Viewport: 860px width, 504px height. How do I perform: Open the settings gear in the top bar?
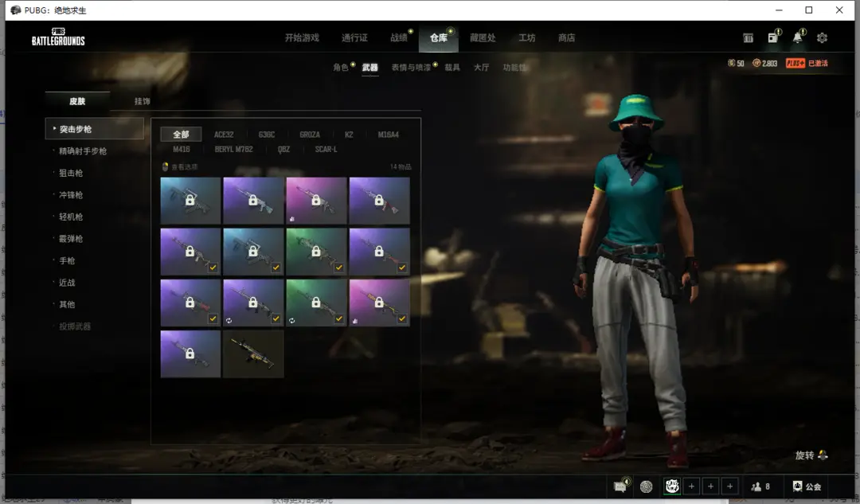(822, 38)
